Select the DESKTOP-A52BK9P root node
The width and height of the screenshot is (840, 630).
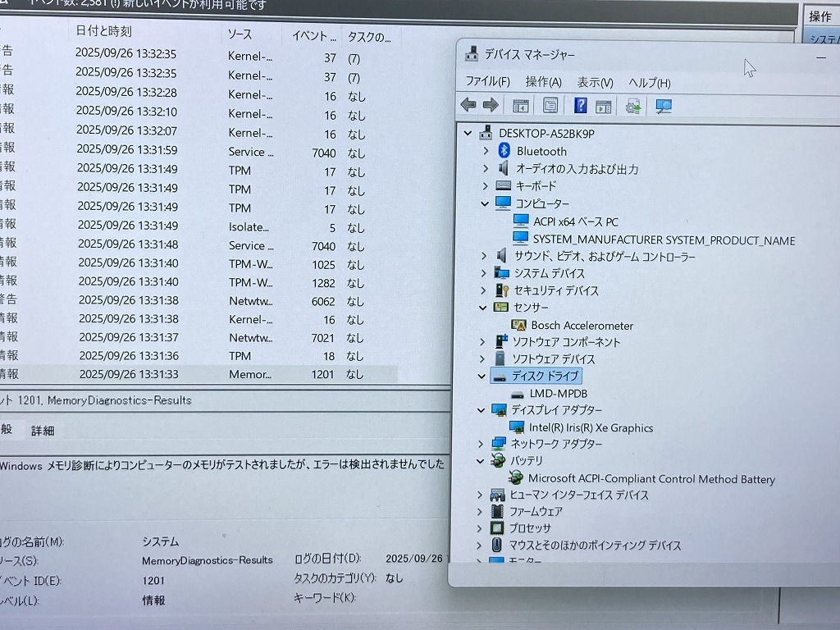546,134
